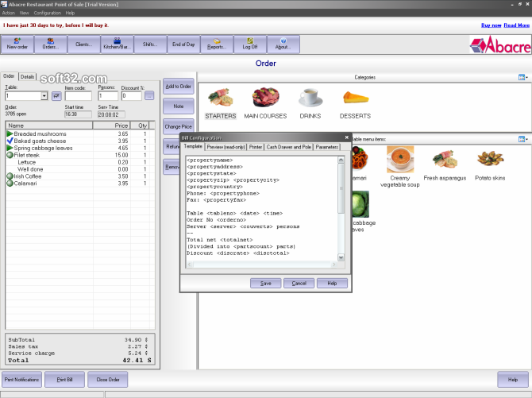The image size is (532, 398).
Task: Click the green circle on Irish Coffee
Action: pyautogui.click(x=10, y=176)
